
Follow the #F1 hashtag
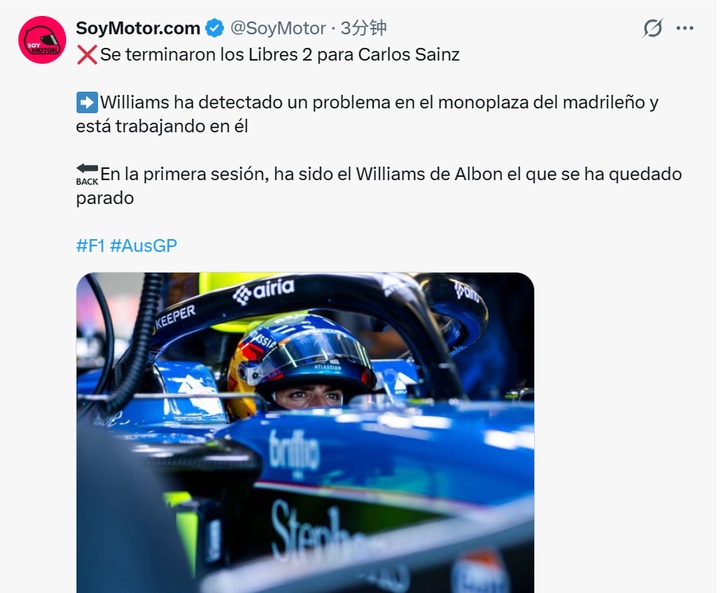[x=90, y=246]
